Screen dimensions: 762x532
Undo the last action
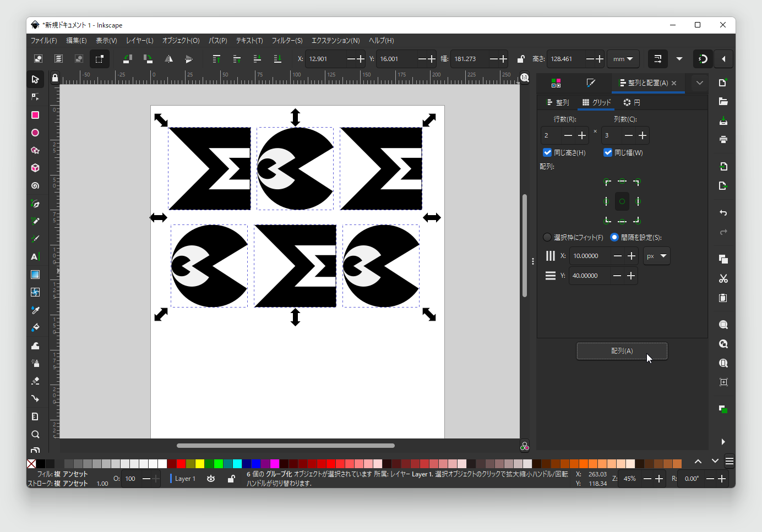click(x=723, y=213)
